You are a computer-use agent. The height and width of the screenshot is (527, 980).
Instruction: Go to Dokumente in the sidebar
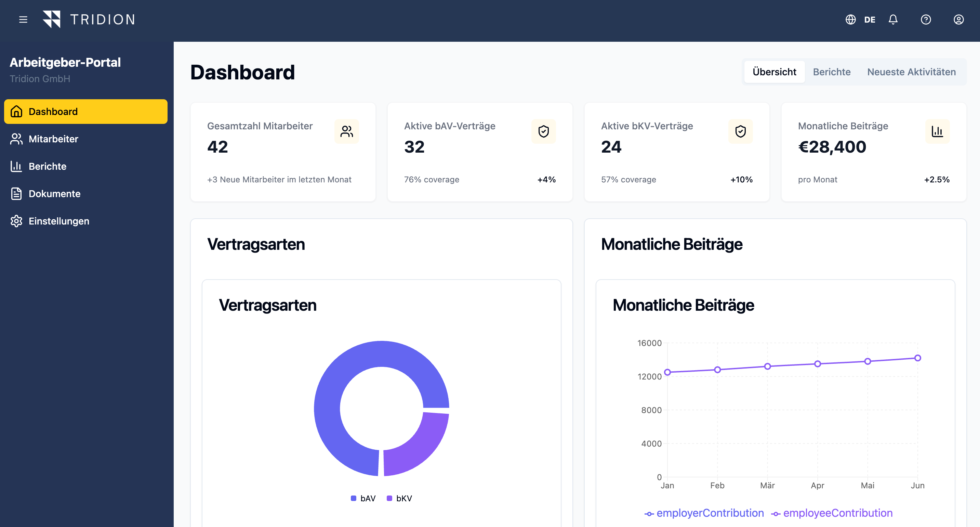tap(54, 194)
